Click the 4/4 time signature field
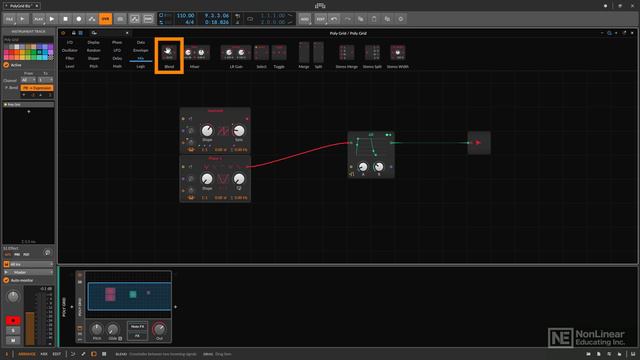The image size is (640, 360). (x=189, y=22)
